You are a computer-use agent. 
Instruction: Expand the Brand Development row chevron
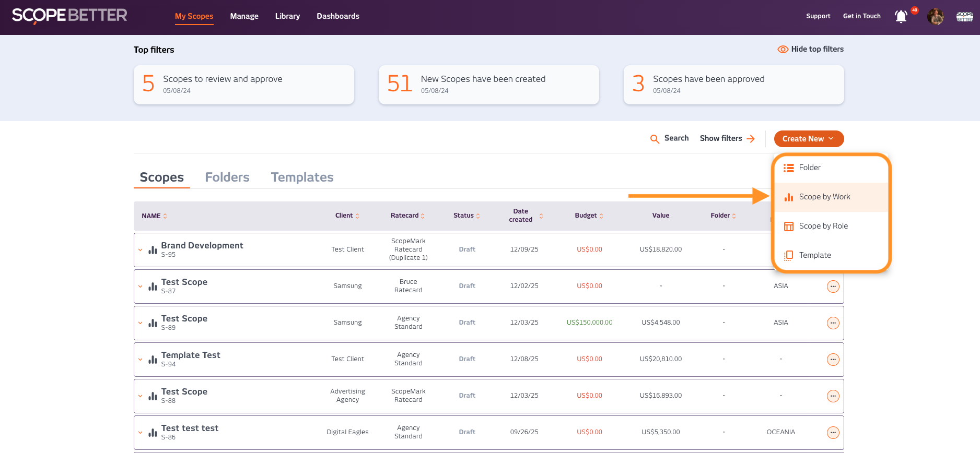[x=141, y=250]
